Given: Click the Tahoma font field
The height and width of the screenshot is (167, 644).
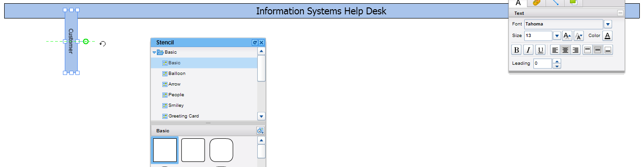Looking at the screenshot, I should 563,24.
